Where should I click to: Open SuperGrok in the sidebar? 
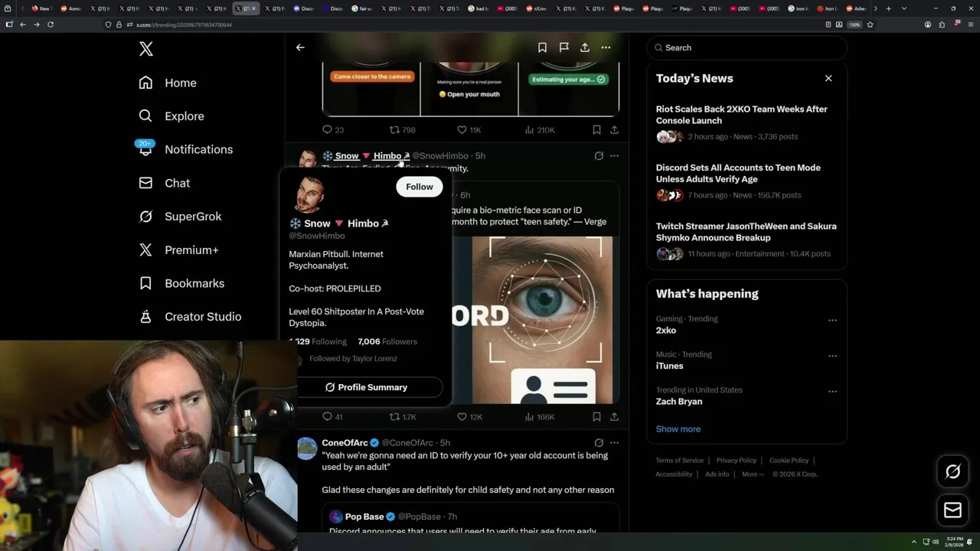pyautogui.click(x=180, y=217)
